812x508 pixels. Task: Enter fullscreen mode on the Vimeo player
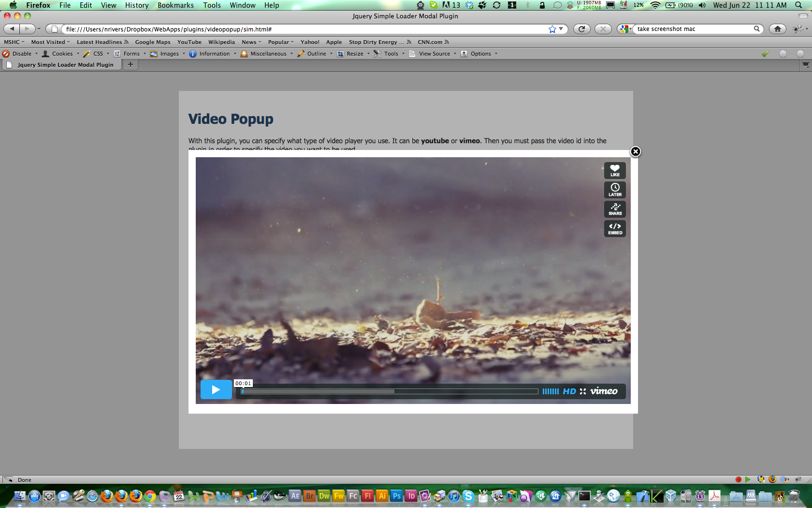(x=583, y=391)
